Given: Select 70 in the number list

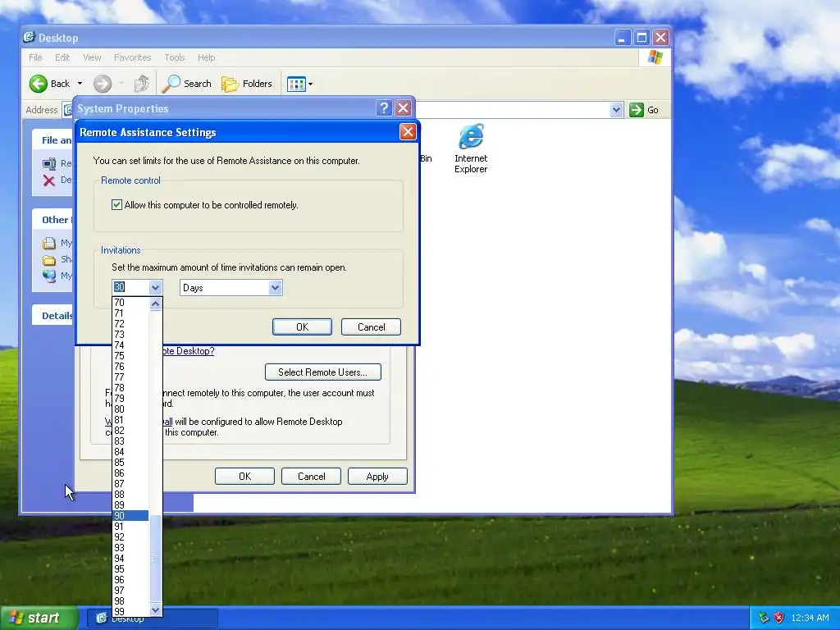Looking at the screenshot, I should (x=130, y=303).
